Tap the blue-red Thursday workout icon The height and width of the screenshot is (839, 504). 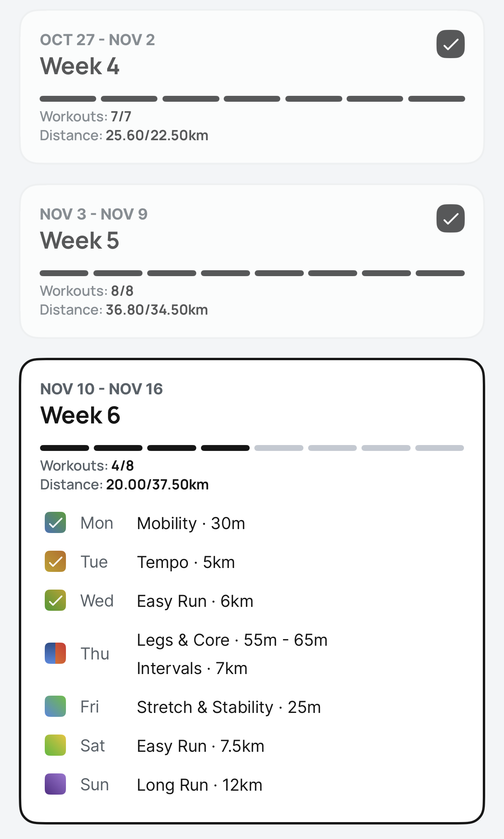(55, 653)
